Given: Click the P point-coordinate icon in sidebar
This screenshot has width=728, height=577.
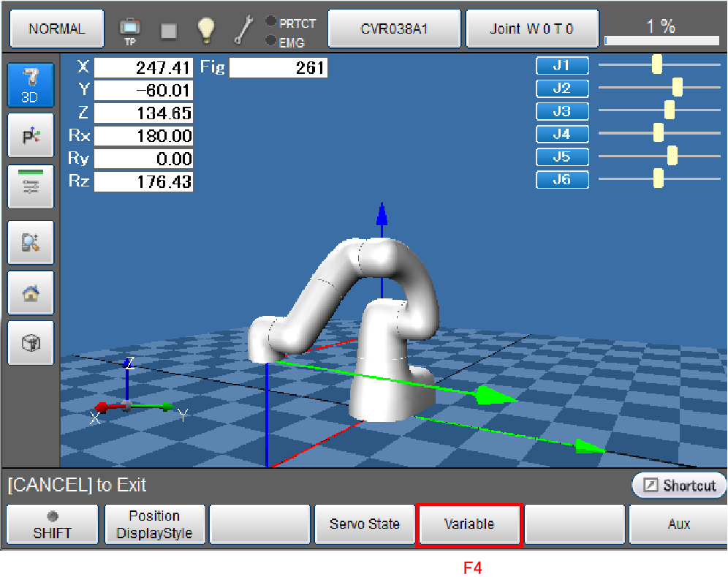Looking at the screenshot, I should click(30, 135).
